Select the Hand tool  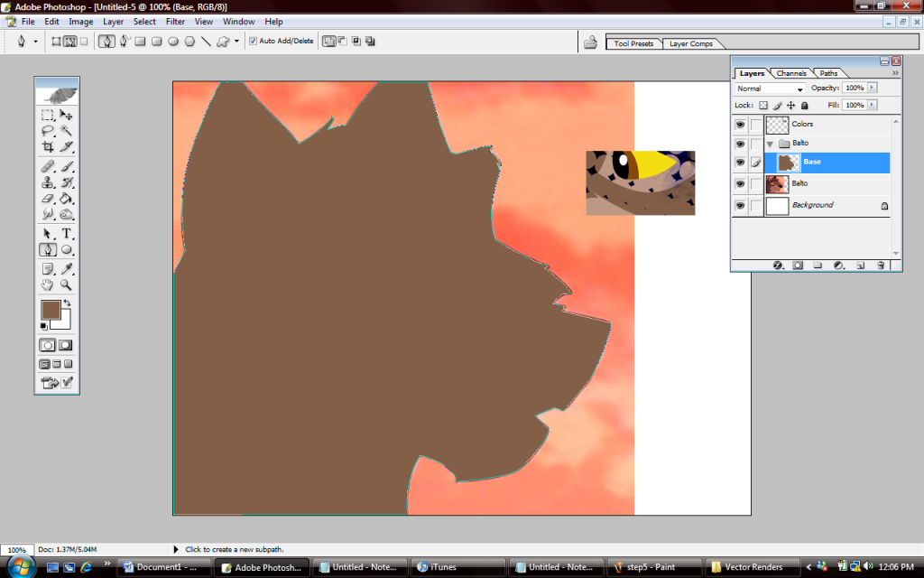(48, 284)
